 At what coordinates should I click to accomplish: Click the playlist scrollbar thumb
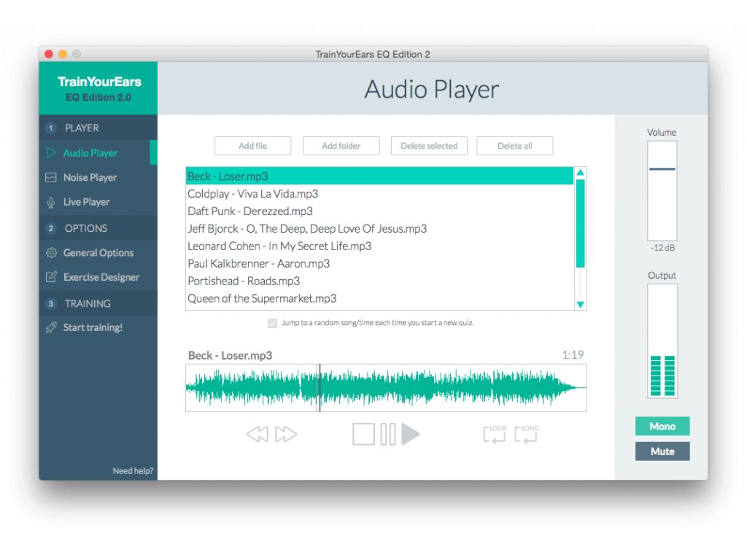[x=580, y=223]
